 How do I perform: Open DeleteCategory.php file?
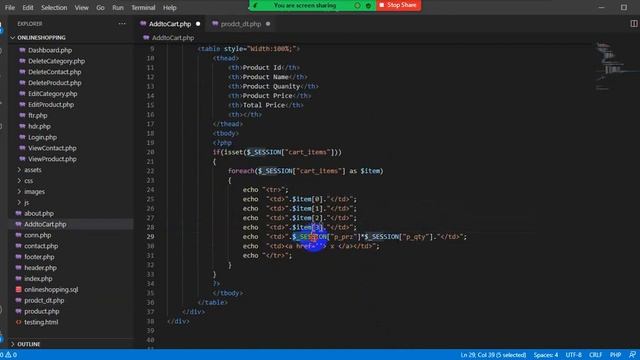(56, 61)
